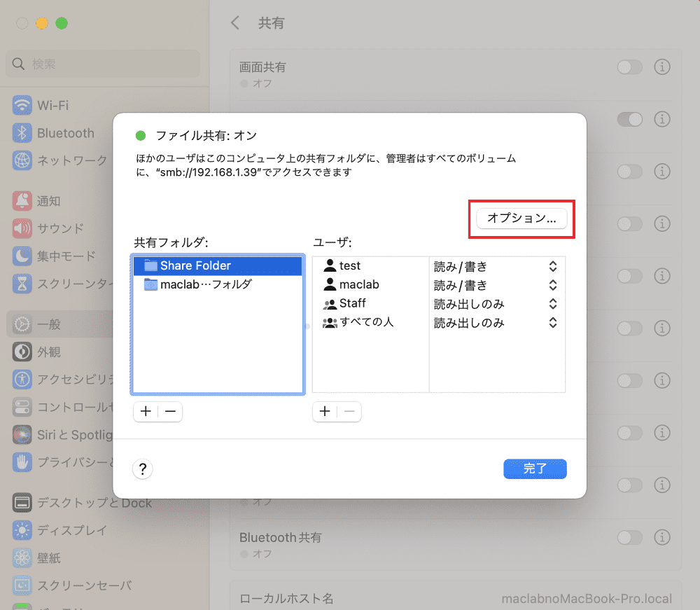Select the Staff group row
The image size is (700, 610).
pos(371,303)
